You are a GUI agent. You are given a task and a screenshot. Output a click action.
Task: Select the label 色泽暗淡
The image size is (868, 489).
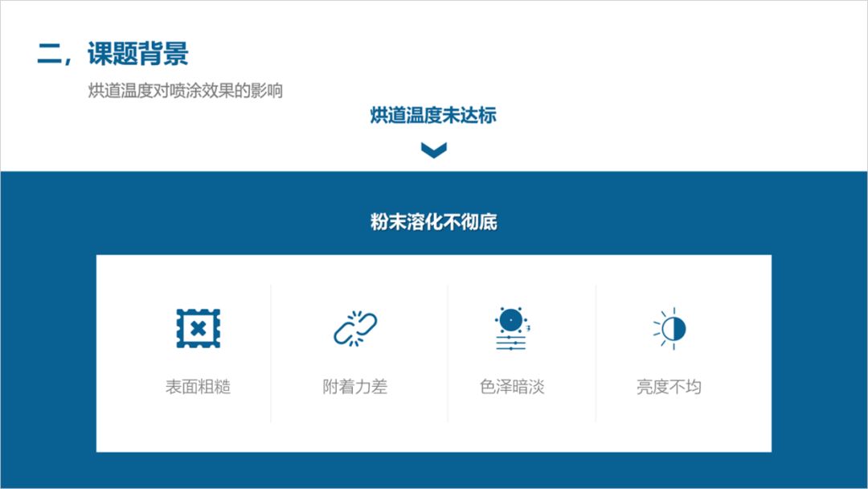tap(512, 387)
